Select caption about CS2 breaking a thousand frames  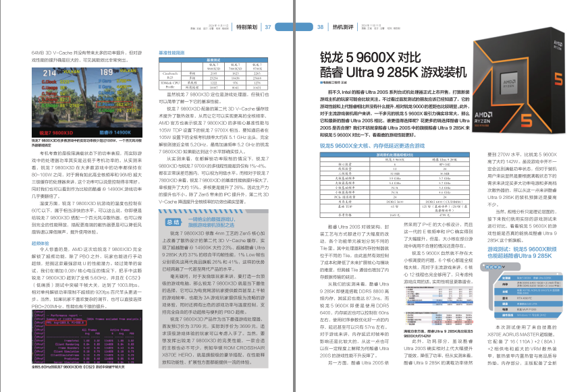pyautogui.click(x=78, y=367)
